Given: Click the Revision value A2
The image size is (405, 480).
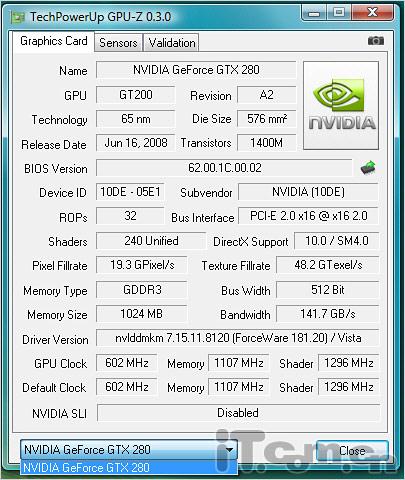Looking at the screenshot, I should coord(267,95).
